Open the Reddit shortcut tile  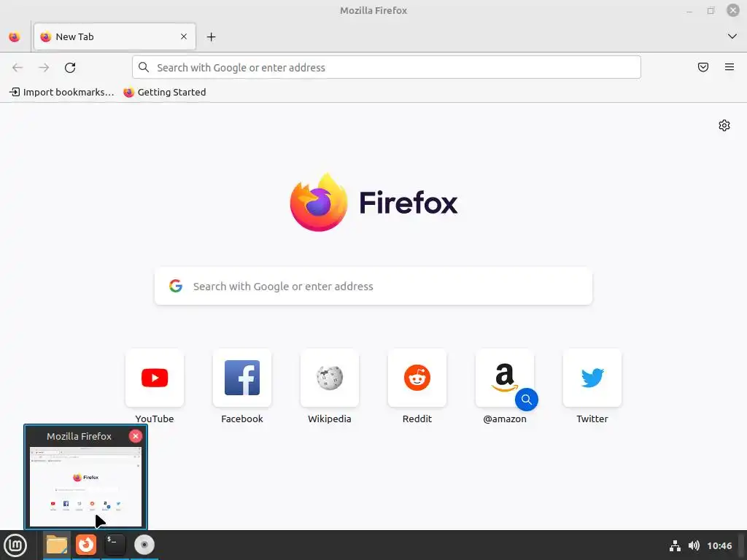(417, 378)
